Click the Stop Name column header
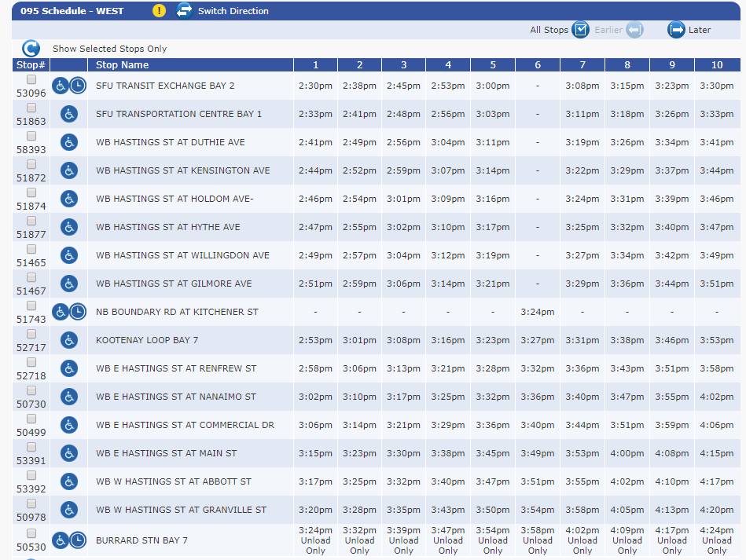This screenshot has width=746, height=560. (122, 65)
